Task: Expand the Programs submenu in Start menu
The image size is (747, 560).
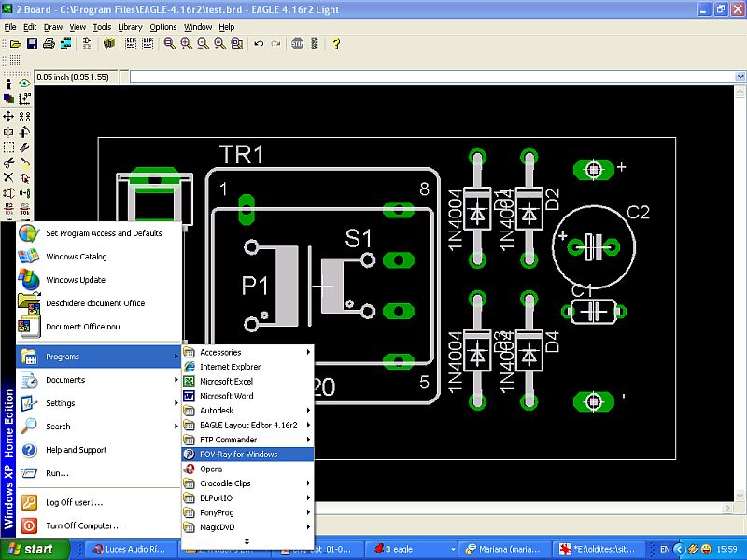Action: [x=99, y=357]
